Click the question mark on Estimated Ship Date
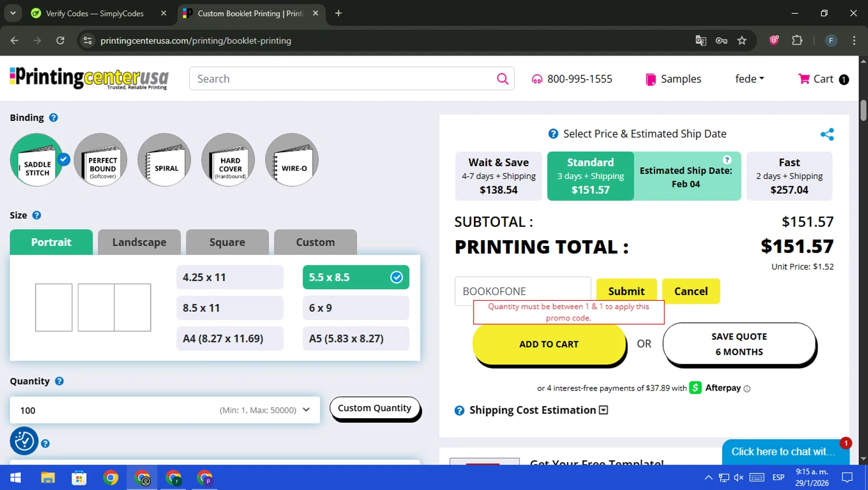 point(727,160)
